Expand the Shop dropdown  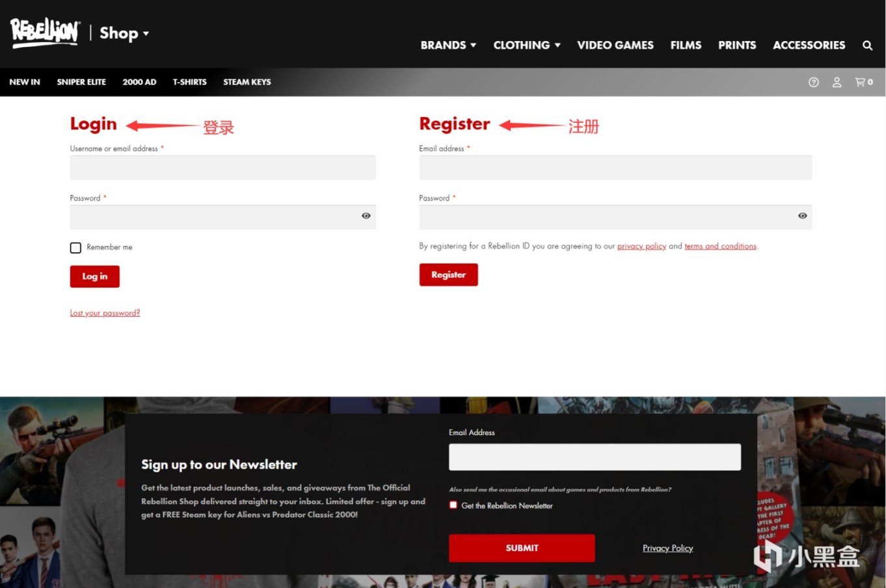[124, 33]
